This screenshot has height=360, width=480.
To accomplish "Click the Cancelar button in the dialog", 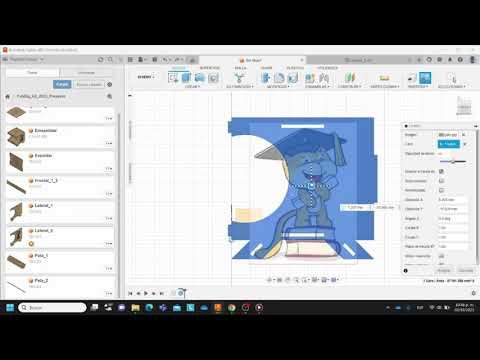I will click(466, 270).
